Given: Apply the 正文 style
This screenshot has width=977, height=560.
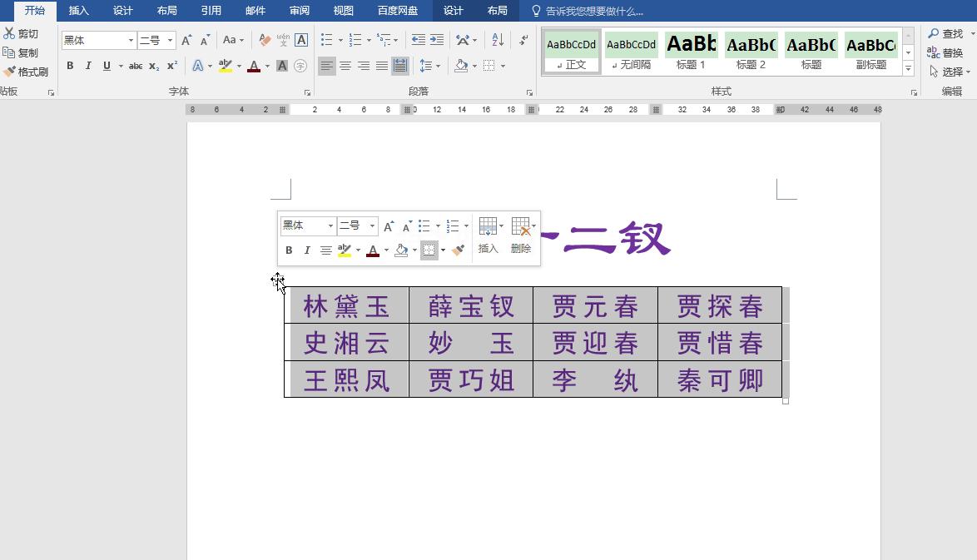Looking at the screenshot, I should (x=571, y=52).
